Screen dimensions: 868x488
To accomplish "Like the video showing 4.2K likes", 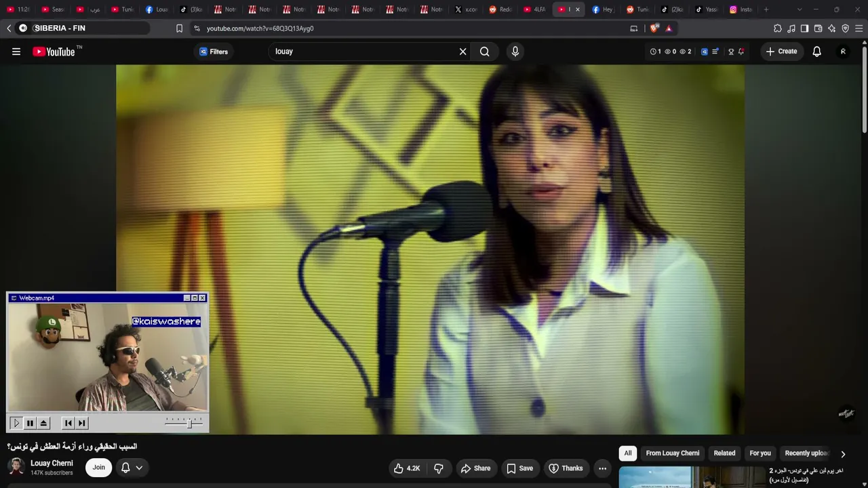I will pyautogui.click(x=407, y=468).
